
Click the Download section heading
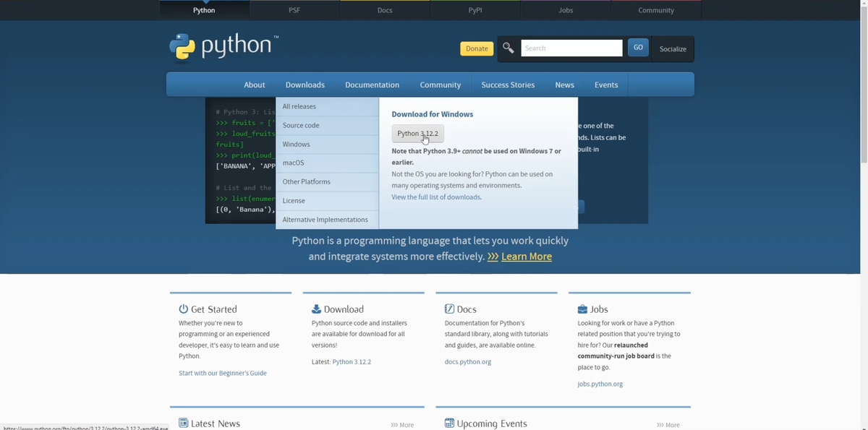tap(344, 309)
